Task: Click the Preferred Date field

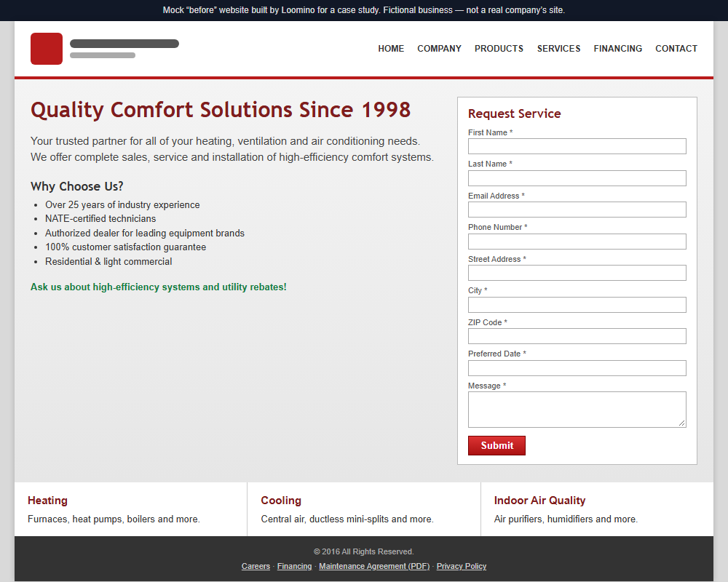Action: [x=577, y=368]
